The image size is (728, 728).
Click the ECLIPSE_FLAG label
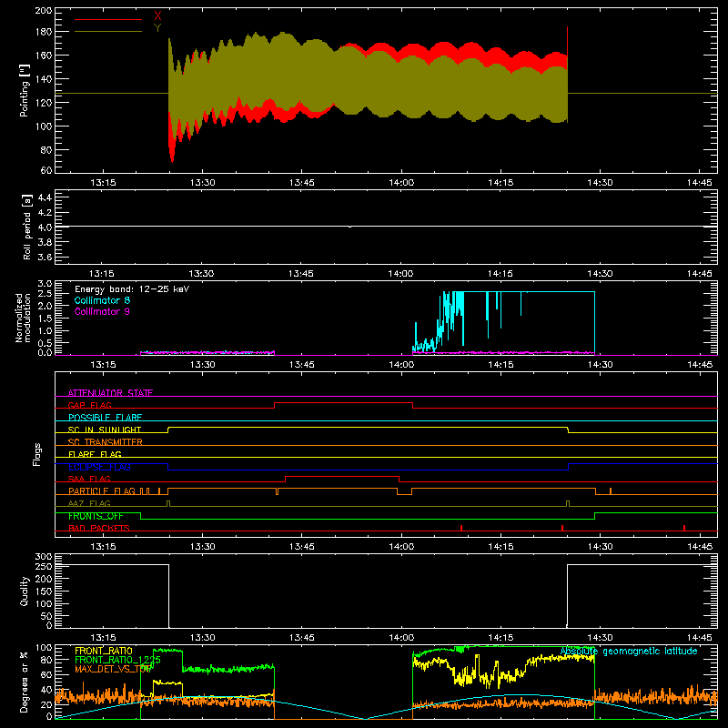[x=99, y=467]
